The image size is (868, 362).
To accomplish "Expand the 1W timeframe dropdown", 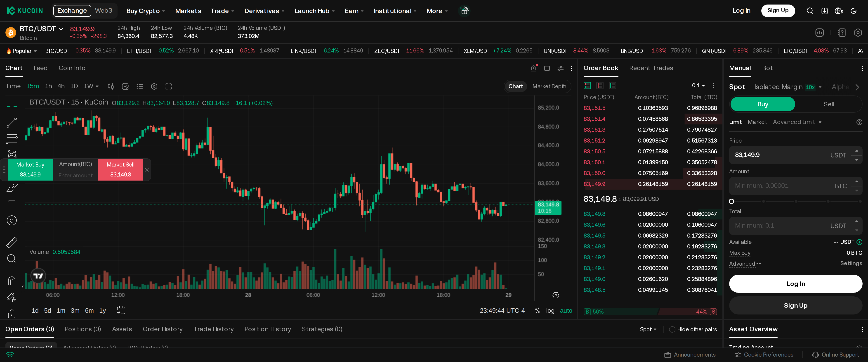I will (x=91, y=86).
